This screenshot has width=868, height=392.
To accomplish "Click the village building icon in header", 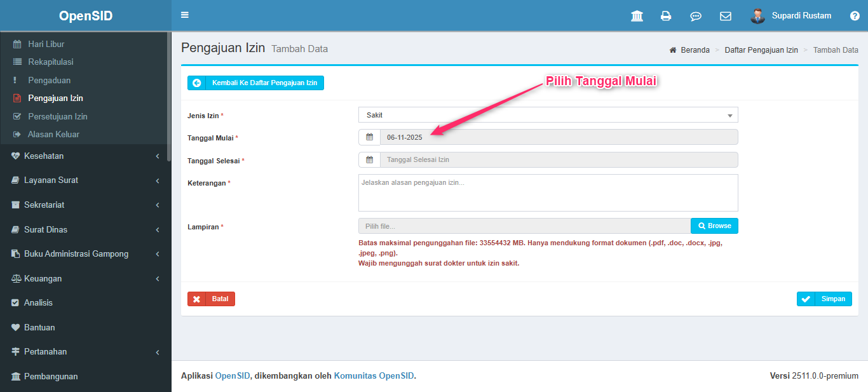I will (637, 16).
